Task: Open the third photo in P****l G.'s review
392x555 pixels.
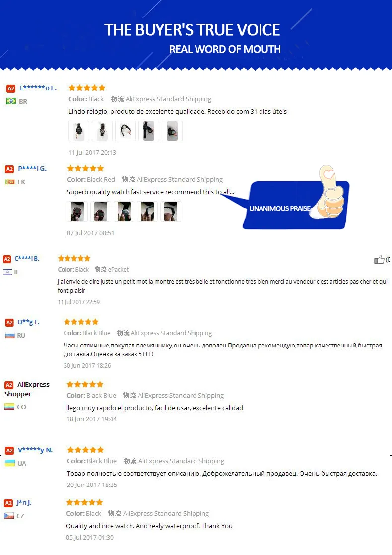Action: point(124,211)
